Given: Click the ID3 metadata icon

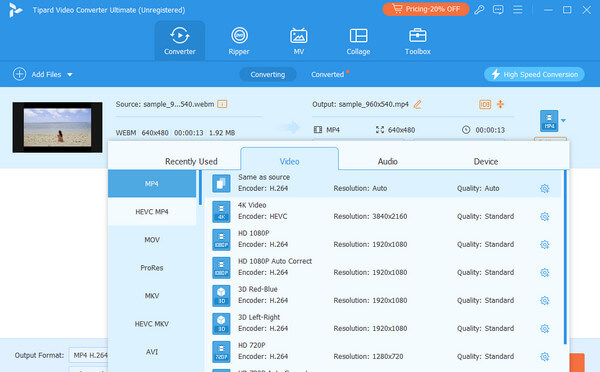Looking at the screenshot, I should point(485,104).
